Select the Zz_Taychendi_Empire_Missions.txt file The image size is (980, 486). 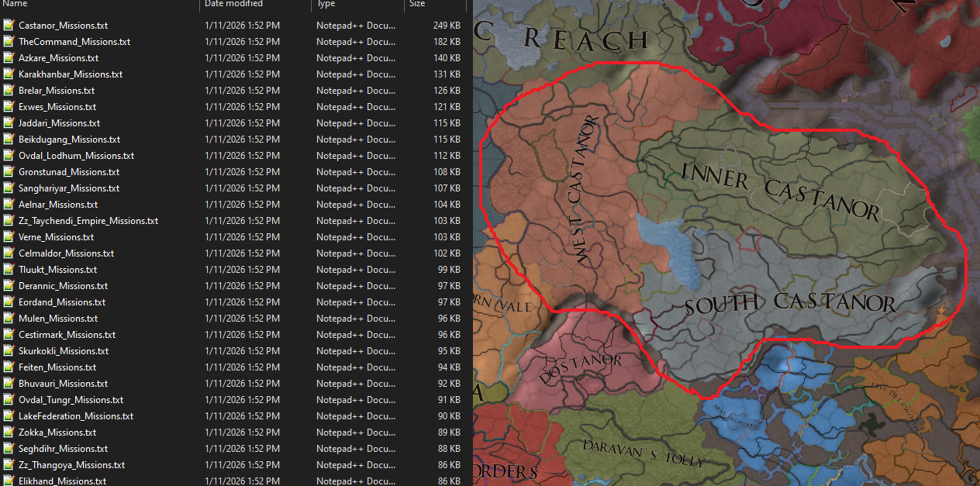(88, 221)
